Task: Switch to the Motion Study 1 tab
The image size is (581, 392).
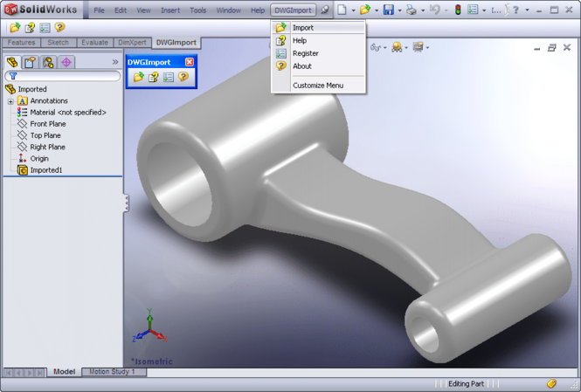Action: [x=113, y=372]
